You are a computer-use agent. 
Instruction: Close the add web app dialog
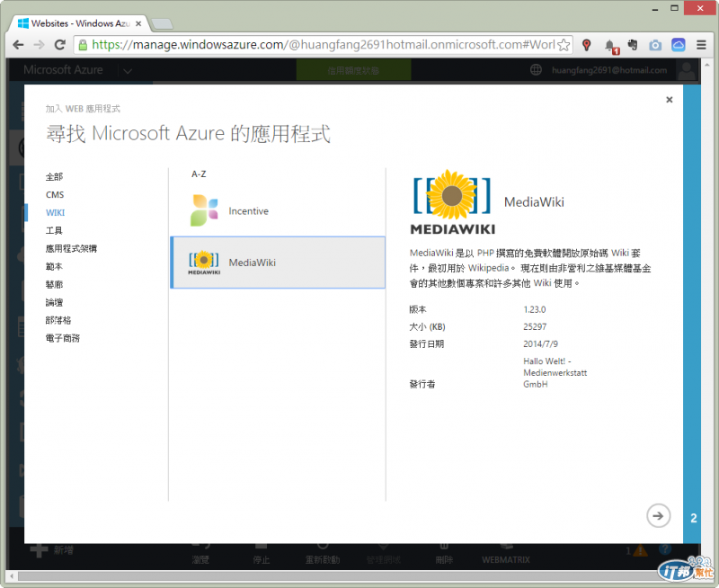point(669,100)
